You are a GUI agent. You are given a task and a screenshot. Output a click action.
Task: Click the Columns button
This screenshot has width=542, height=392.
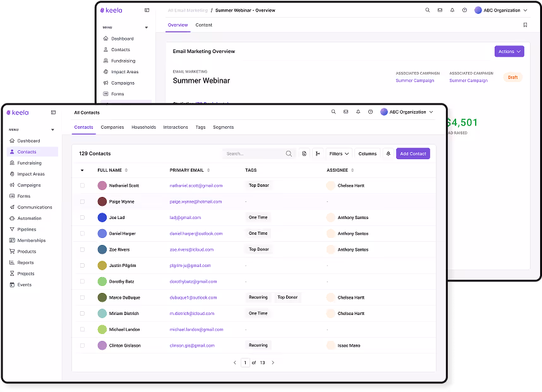pyautogui.click(x=368, y=153)
